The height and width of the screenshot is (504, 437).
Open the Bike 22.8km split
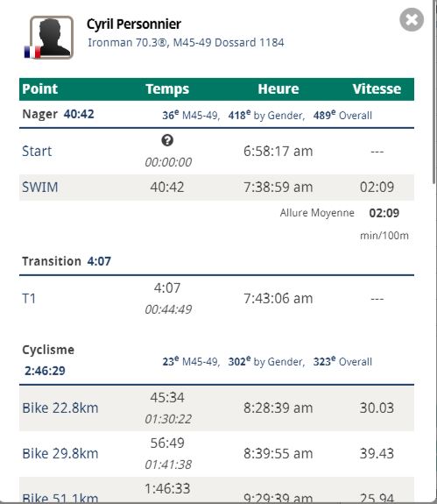coord(60,408)
